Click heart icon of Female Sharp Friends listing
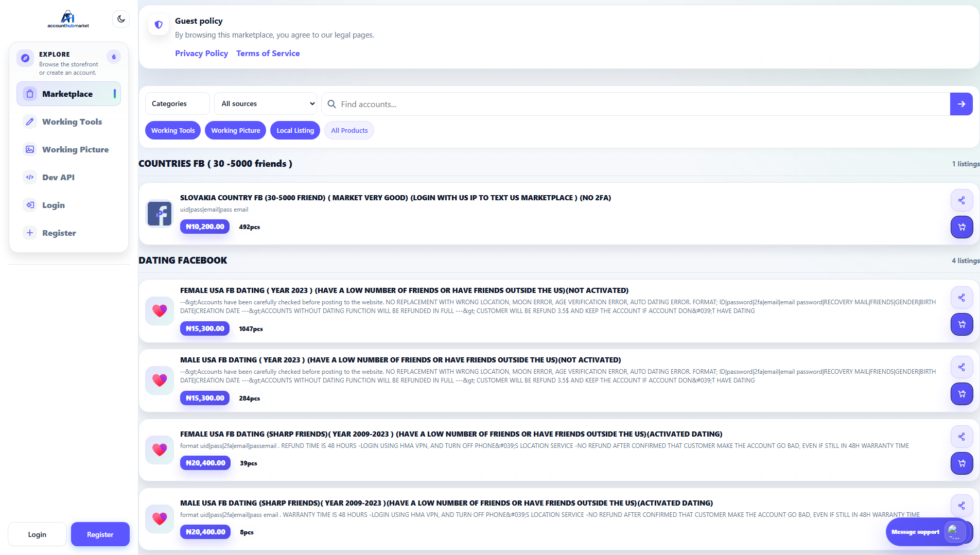980x555 pixels. pos(160,450)
